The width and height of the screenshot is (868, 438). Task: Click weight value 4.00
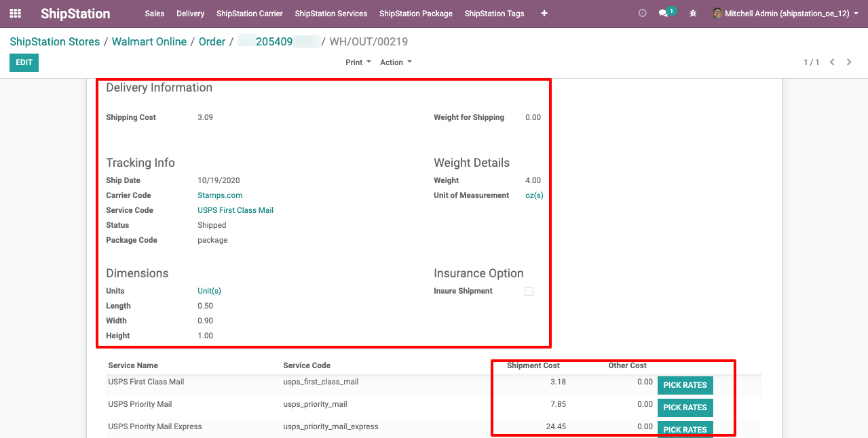pos(533,180)
